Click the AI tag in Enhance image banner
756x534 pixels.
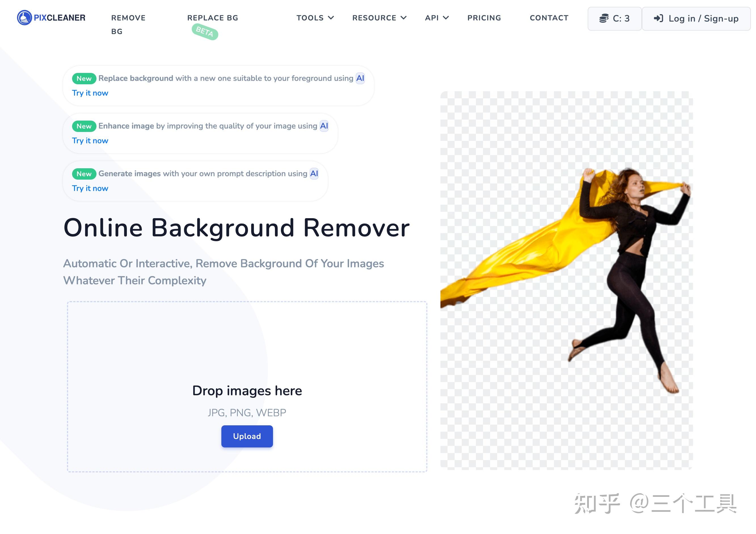pos(324,126)
